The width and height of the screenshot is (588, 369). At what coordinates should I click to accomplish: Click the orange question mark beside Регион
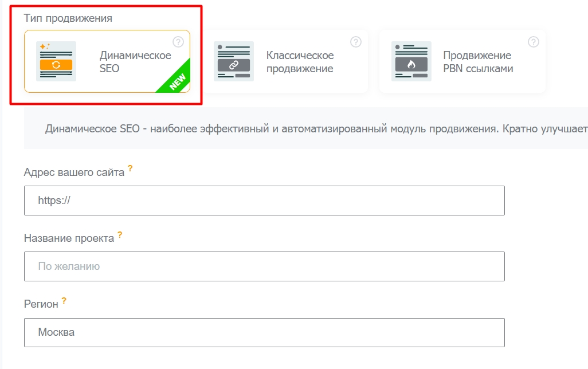point(63,300)
